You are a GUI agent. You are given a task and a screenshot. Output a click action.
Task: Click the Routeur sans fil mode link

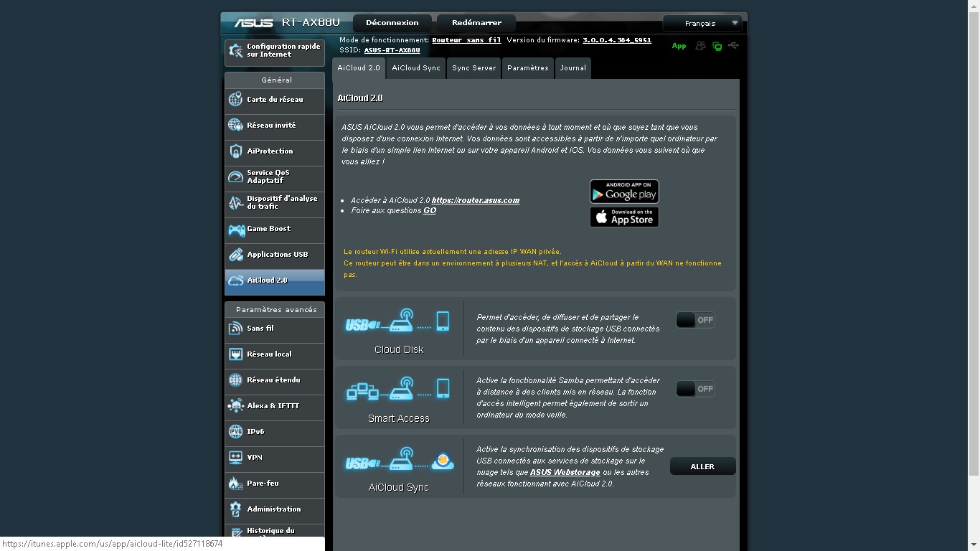pos(466,40)
